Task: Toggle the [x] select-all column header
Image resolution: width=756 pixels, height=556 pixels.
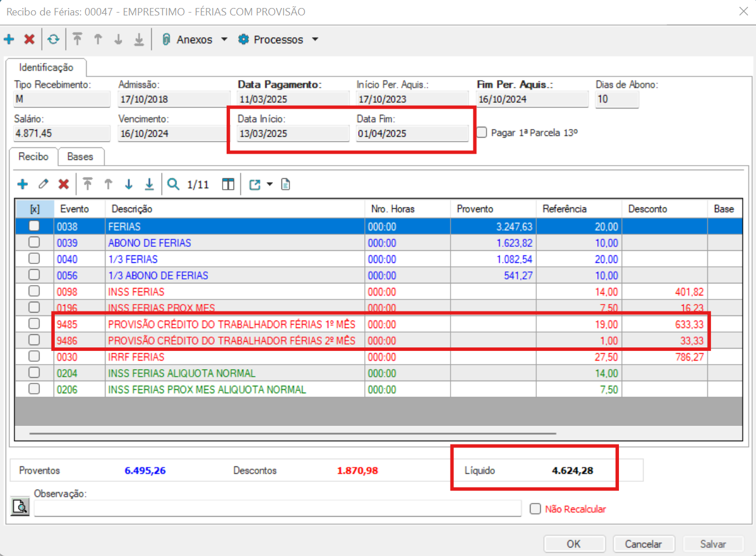Action: coord(34,209)
